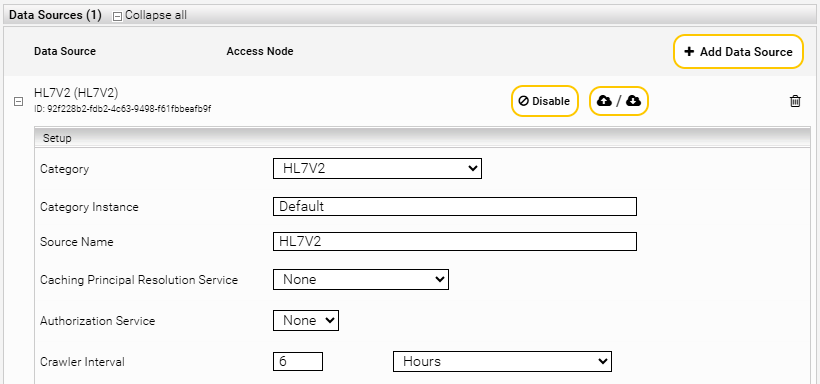Click the data source ID text
Image resolution: width=820 pixels, height=384 pixels.
pos(122,109)
